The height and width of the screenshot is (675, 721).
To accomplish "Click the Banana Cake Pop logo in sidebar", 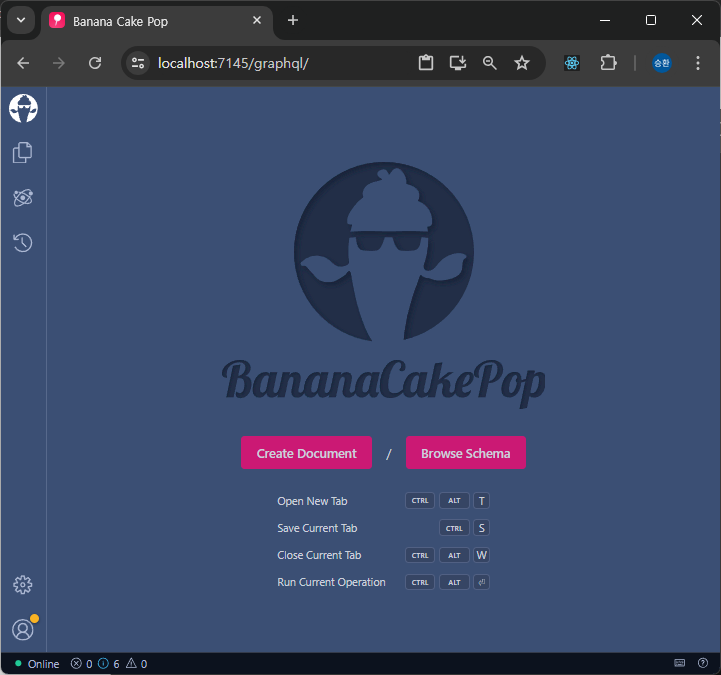I will click(x=23, y=109).
